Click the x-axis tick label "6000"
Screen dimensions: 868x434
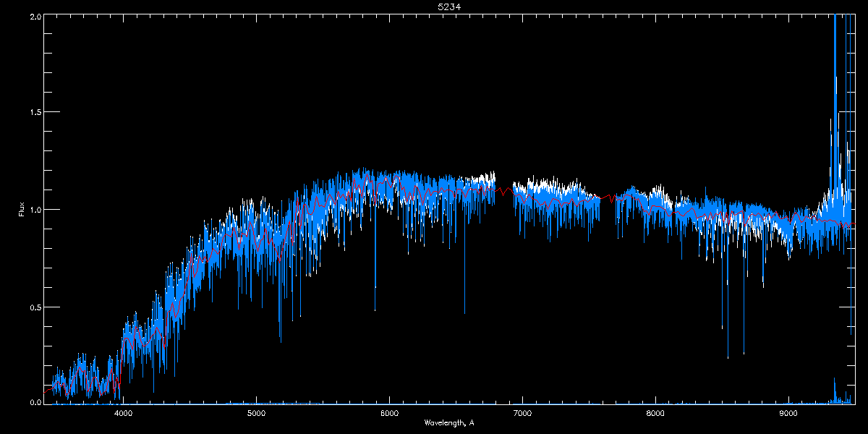tap(389, 414)
